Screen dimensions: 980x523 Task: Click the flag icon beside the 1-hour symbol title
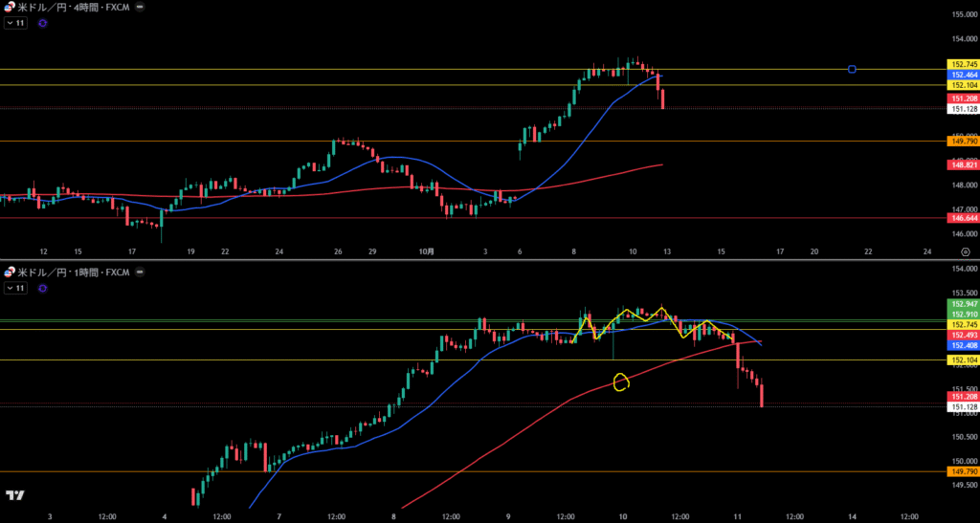[x=10, y=272]
